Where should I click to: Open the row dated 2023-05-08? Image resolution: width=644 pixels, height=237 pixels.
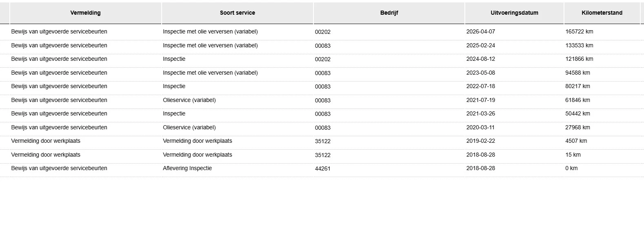tap(322, 73)
